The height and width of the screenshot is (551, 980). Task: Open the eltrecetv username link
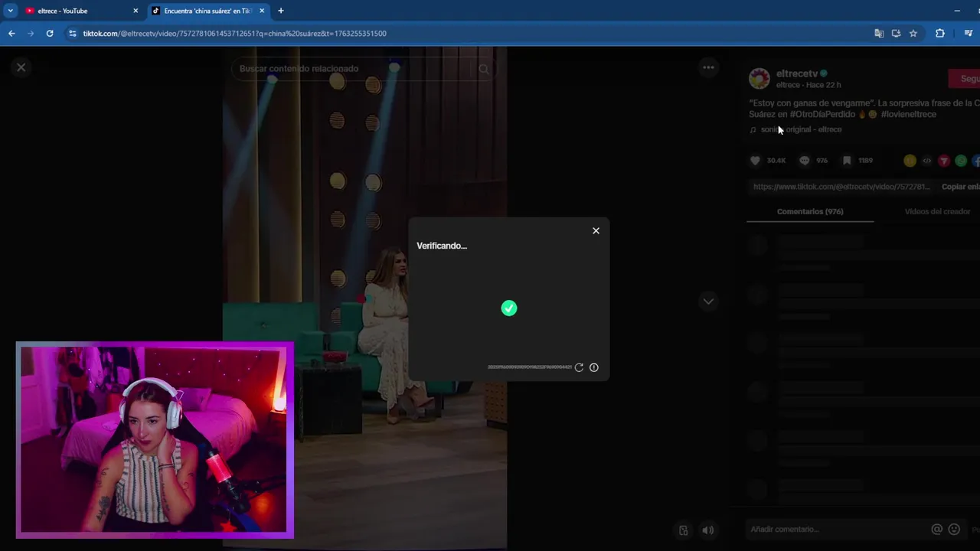[x=797, y=73]
